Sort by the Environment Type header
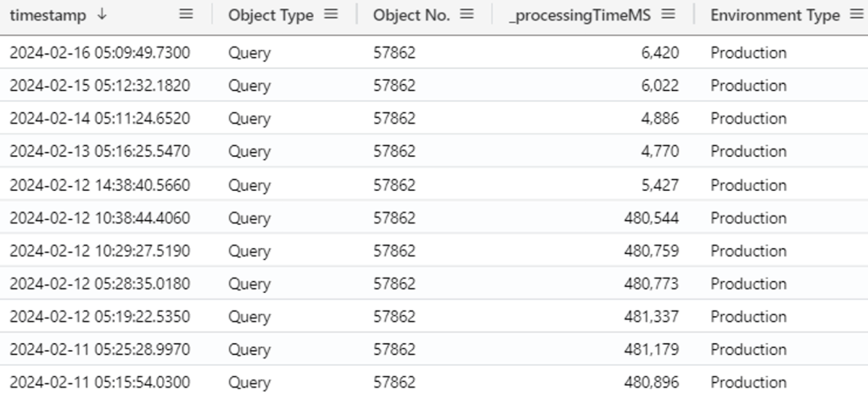Screen dimensions: 868x400 pos(775,15)
